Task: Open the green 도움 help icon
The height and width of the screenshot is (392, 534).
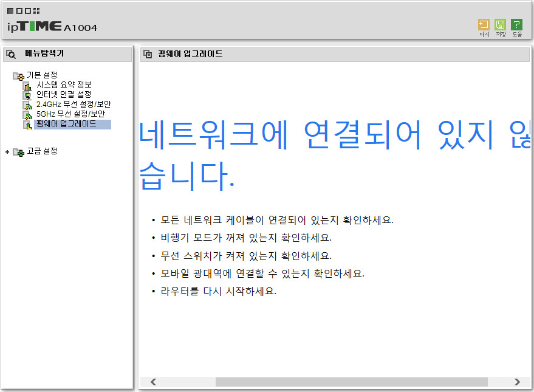Action: [x=516, y=24]
